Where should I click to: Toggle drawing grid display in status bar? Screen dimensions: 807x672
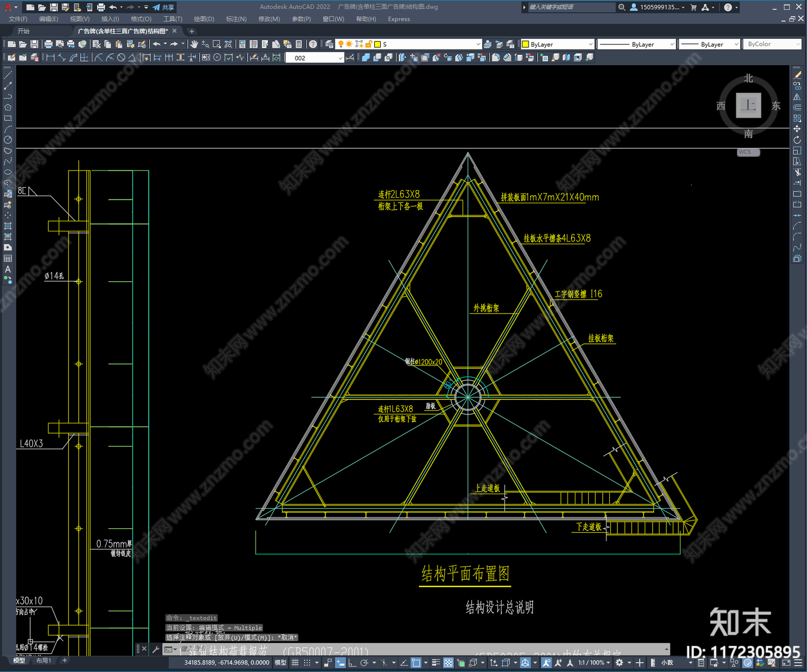click(x=296, y=663)
